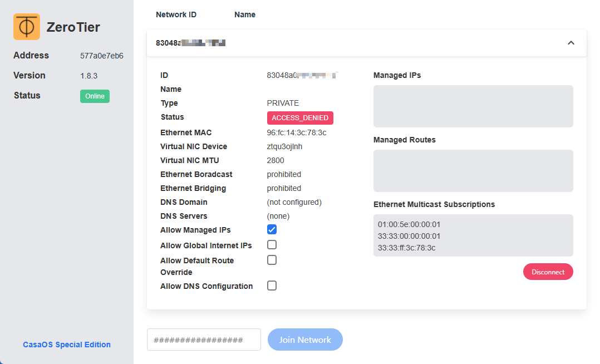Select Ethernet MAC value 96:fc:14:3c:78:3c
The height and width of the screenshot is (364, 600).
297,132
